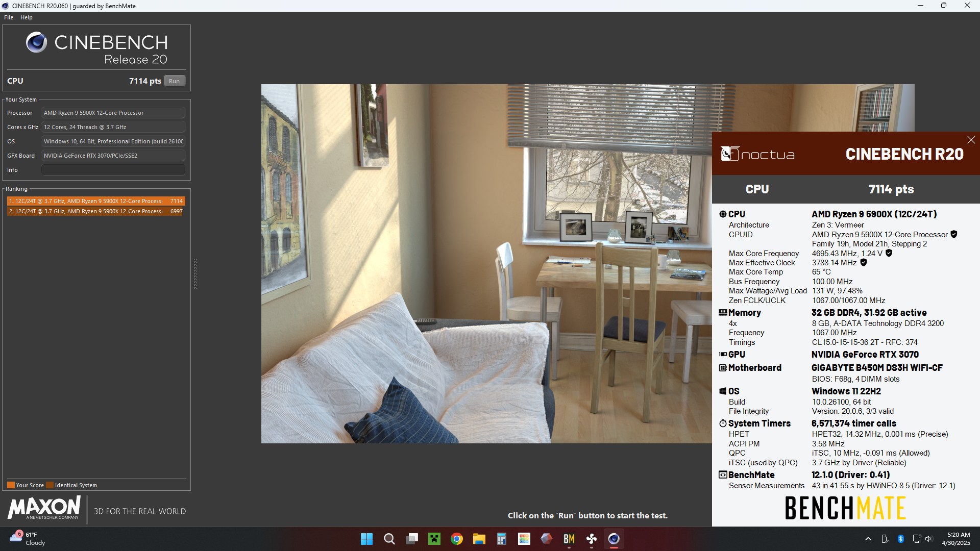Open the clock showing 5:20 AM
This screenshot has height=551, width=980.
956,539
